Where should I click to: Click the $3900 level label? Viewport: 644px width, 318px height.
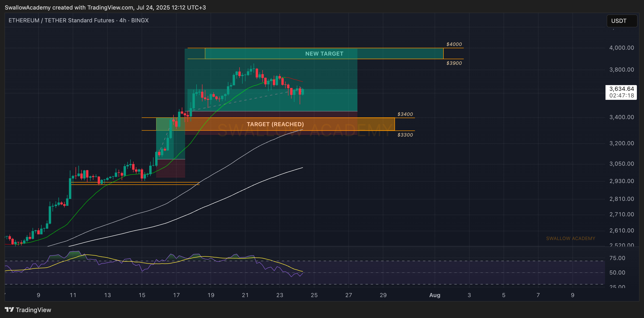(454, 63)
